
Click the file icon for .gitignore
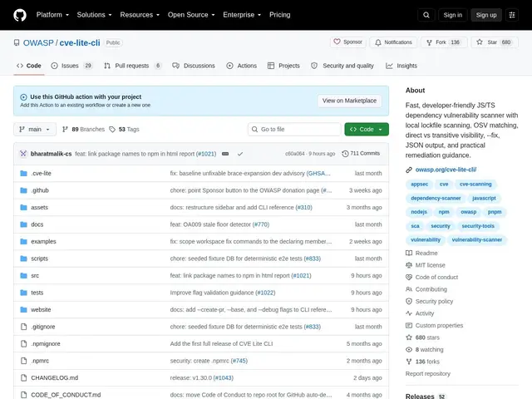[23, 327]
